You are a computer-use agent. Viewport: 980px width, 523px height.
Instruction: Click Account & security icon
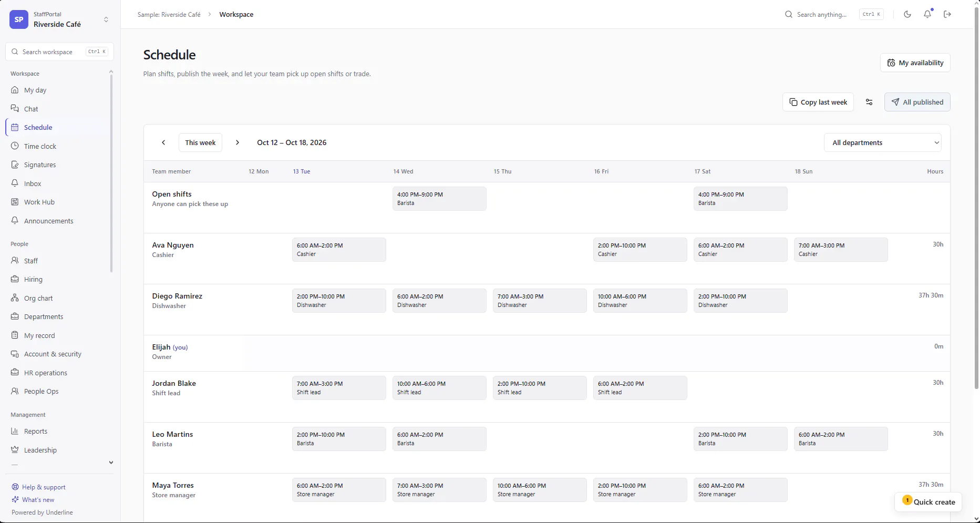coord(15,354)
